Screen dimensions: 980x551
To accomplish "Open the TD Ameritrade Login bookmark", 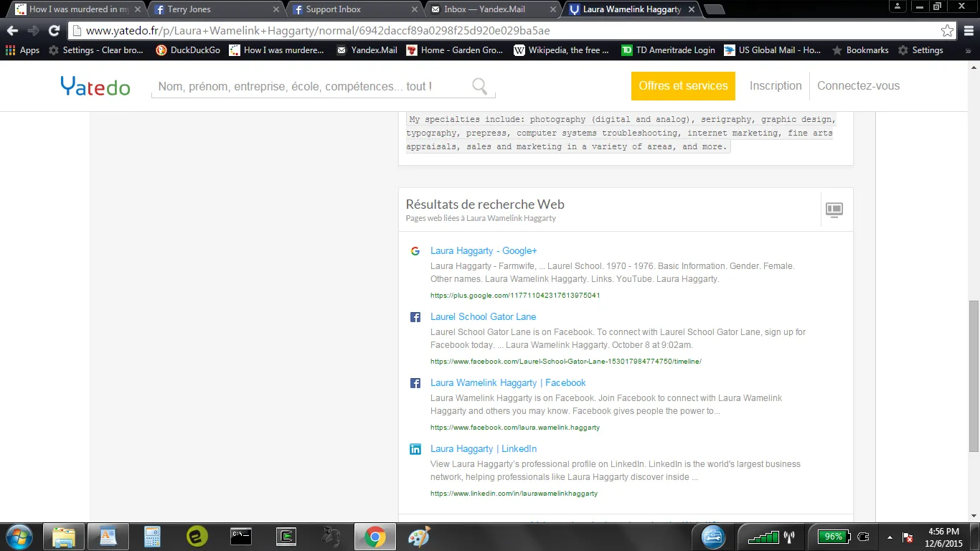I will coord(669,50).
